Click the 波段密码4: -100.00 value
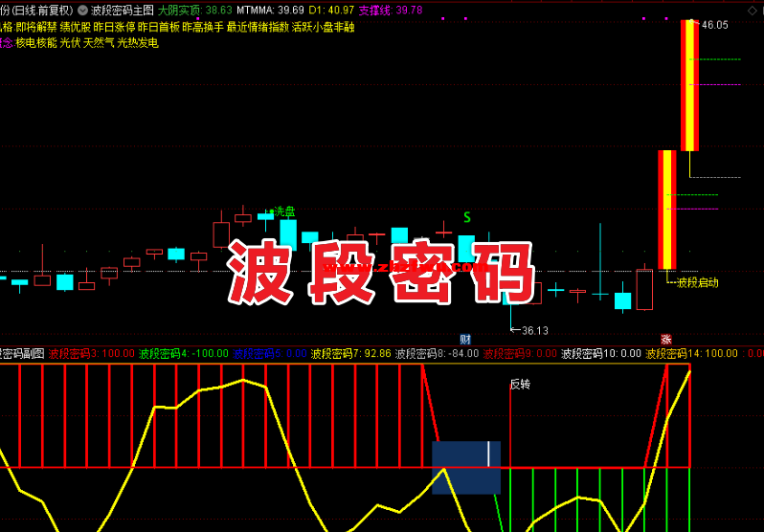 [184, 354]
